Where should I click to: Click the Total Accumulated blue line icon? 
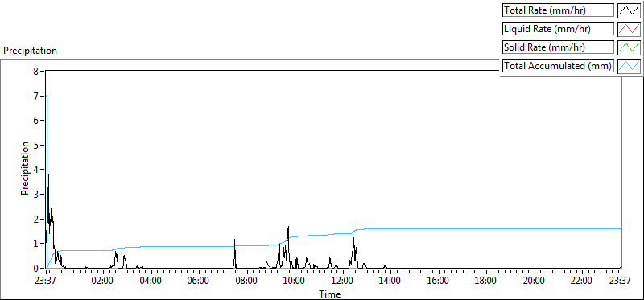tap(630, 66)
